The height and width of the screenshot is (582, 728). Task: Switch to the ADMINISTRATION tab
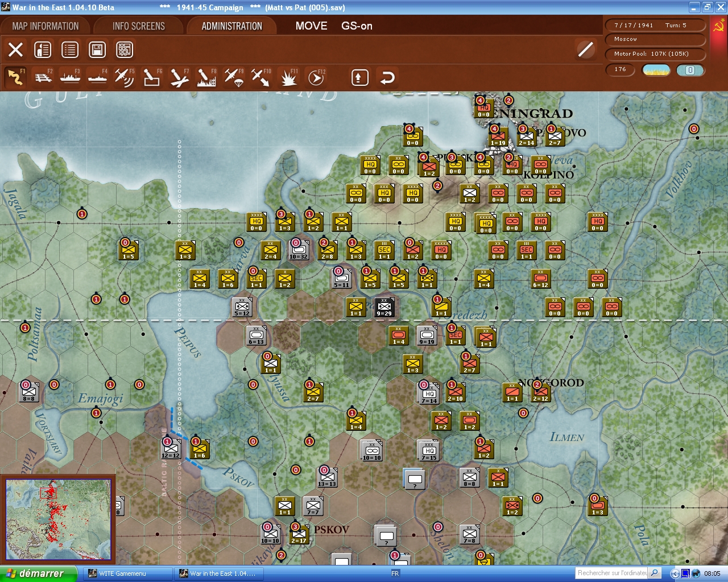pyautogui.click(x=232, y=26)
